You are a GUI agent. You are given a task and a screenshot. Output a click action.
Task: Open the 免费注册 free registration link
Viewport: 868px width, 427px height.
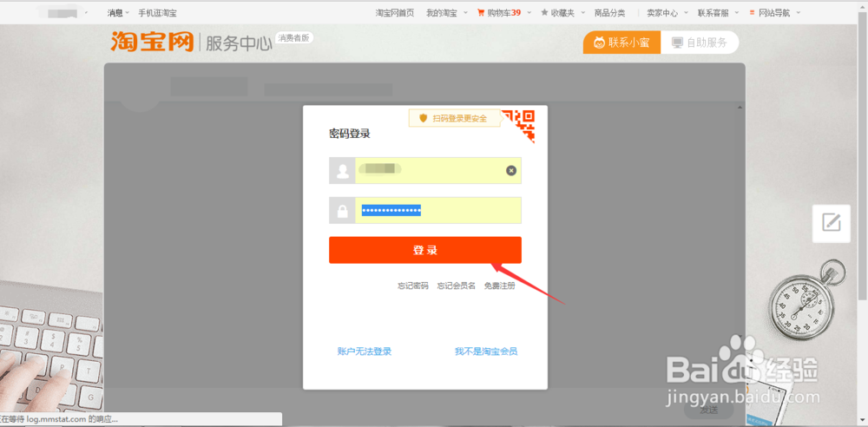[x=499, y=286]
